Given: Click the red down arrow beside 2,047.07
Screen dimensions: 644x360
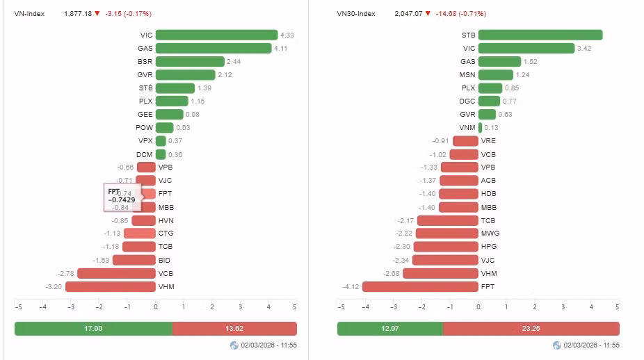Looking at the screenshot, I should (x=428, y=13).
